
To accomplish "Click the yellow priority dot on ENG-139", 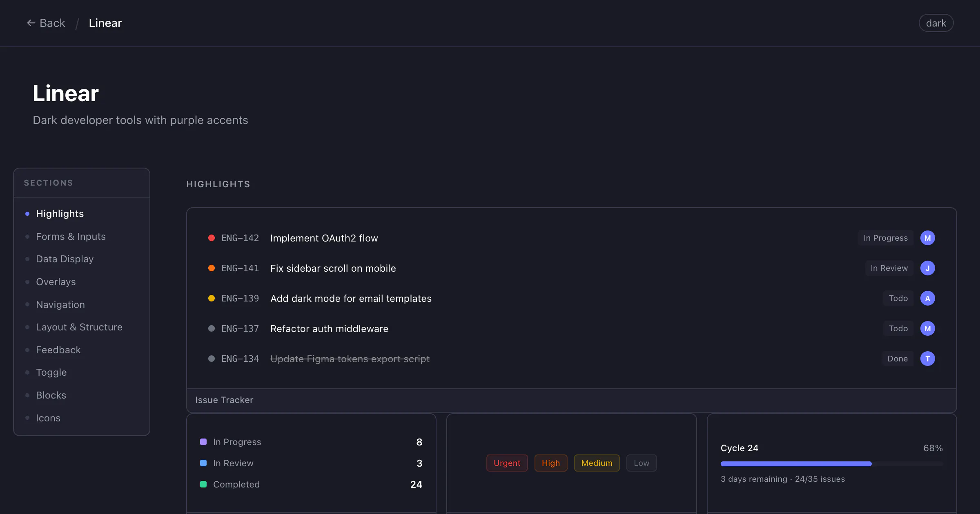I will 212,298.
